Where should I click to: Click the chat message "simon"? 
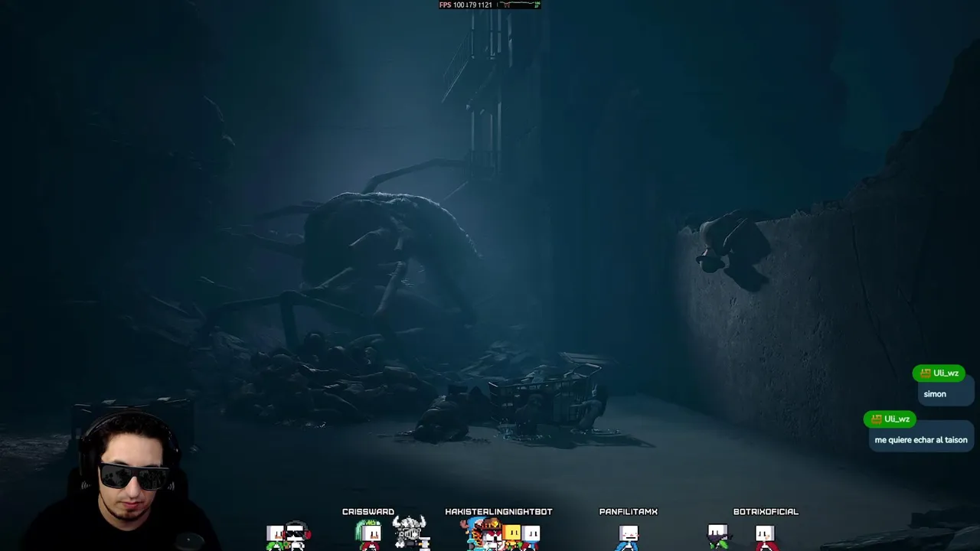tap(935, 394)
